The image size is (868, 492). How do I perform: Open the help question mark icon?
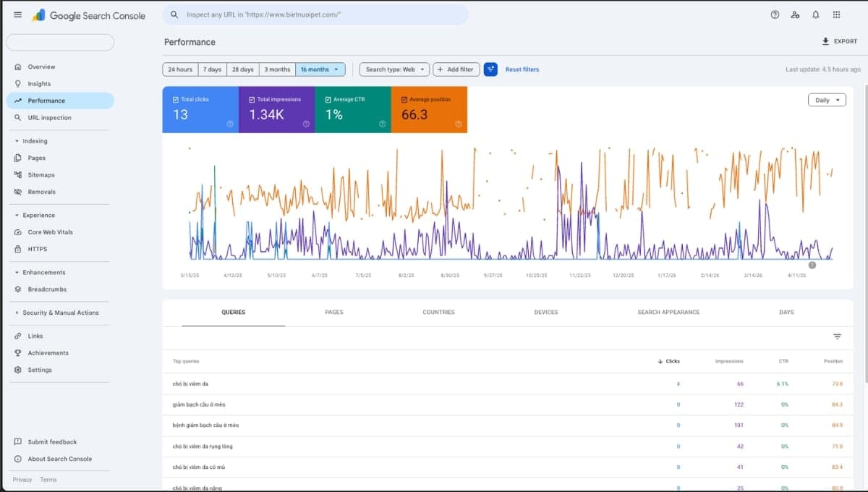(775, 14)
